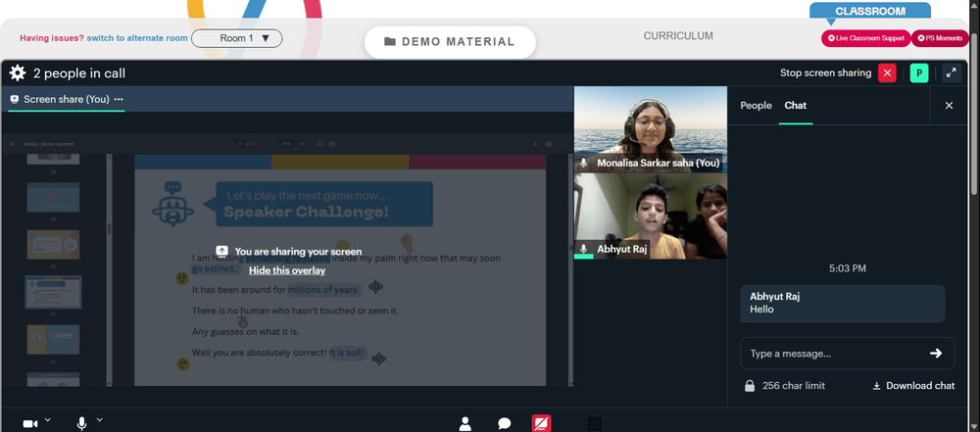The height and width of the screenshot is (432, 980).
Task: Click the PDF page number field
Action: pyautogui.click(x=240, y=144)
